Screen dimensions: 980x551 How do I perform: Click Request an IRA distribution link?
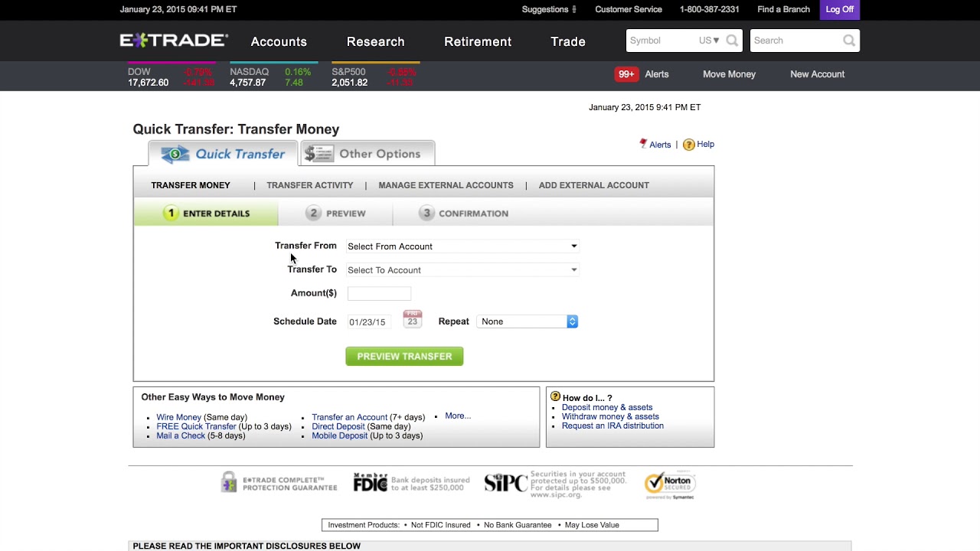coord(612,426)
